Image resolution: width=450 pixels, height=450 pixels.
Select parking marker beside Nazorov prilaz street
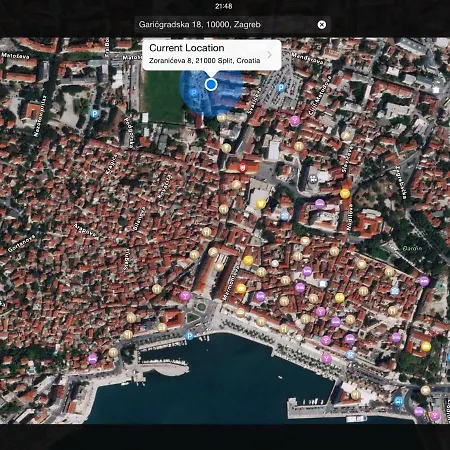95,114
